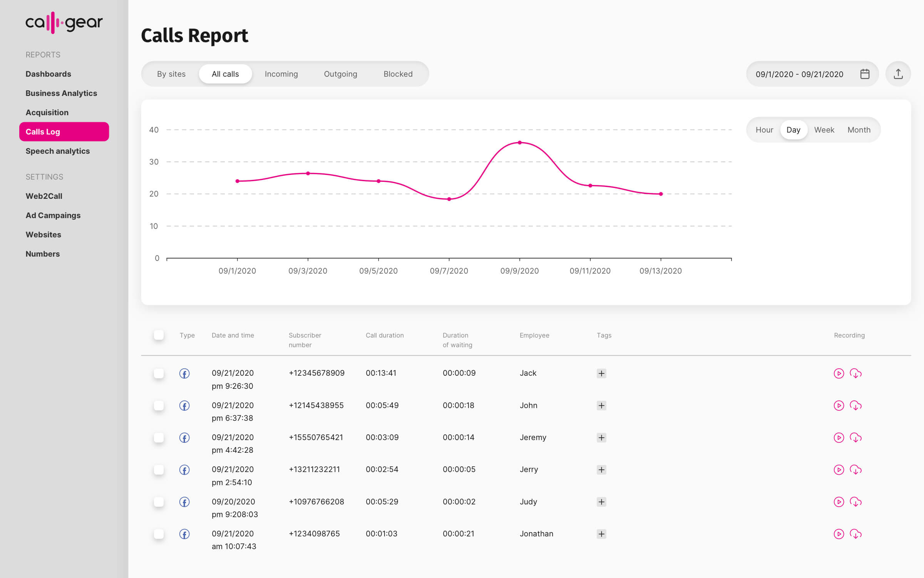This screenshot has width=924, height=578.
Task: Download the recording of Judy's call
Action: coord(855,502)
